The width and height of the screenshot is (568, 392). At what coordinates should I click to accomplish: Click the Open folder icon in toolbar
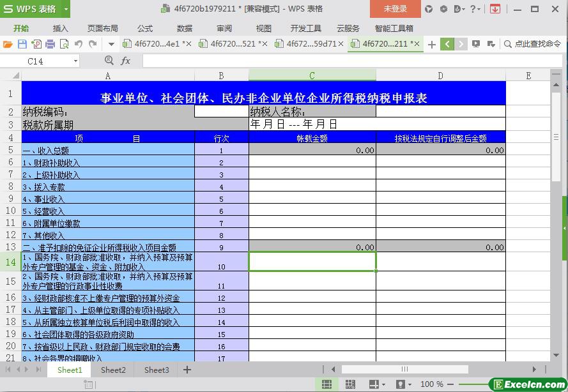coord(8,44)
